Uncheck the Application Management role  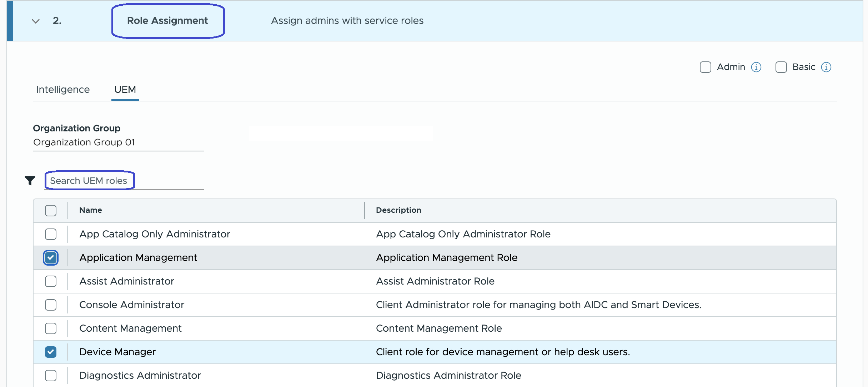tap(51, 258)
